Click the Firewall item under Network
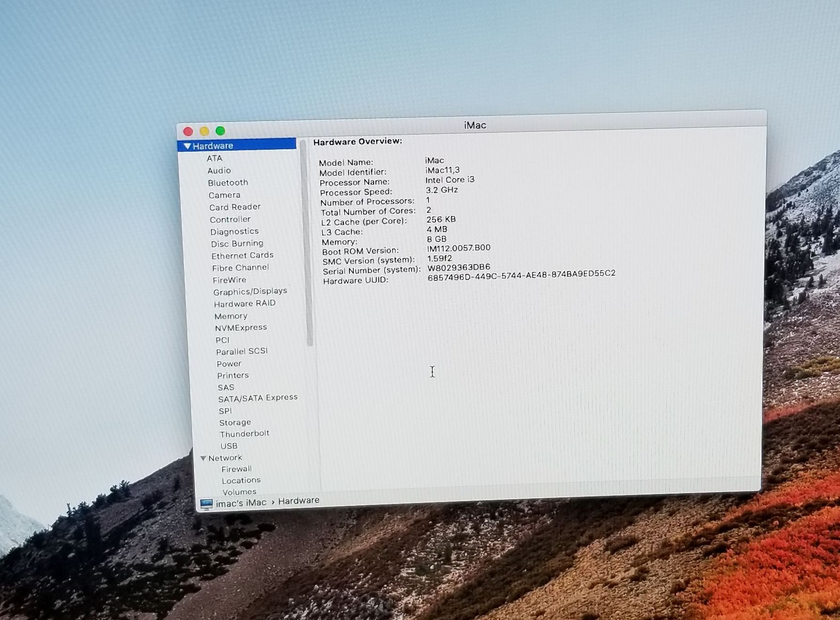 236,469
